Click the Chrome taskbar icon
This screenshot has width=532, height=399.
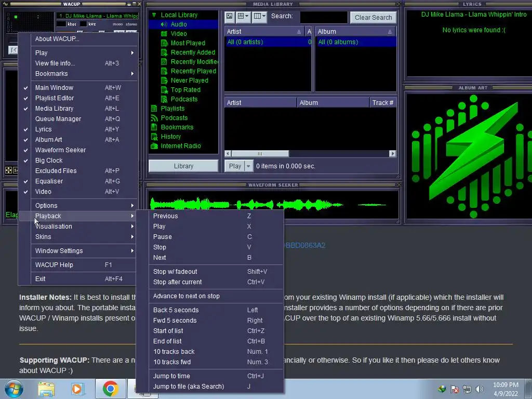click(110, 389)
